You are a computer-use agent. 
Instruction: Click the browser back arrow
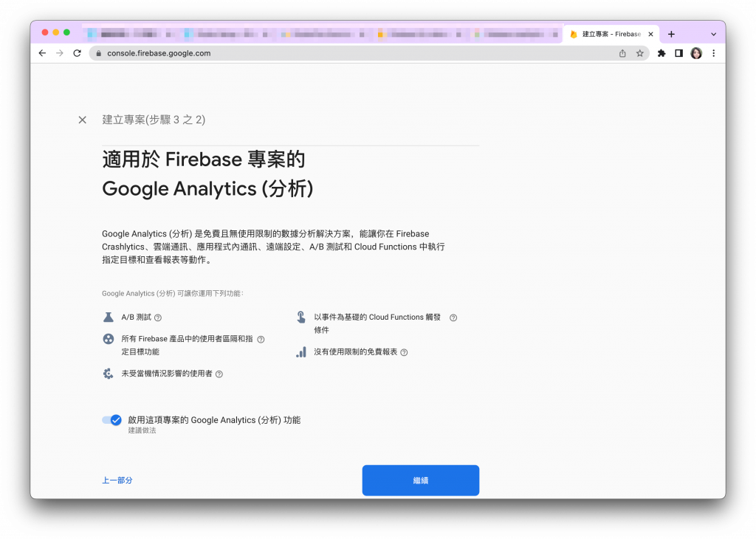tap(42, 53)
